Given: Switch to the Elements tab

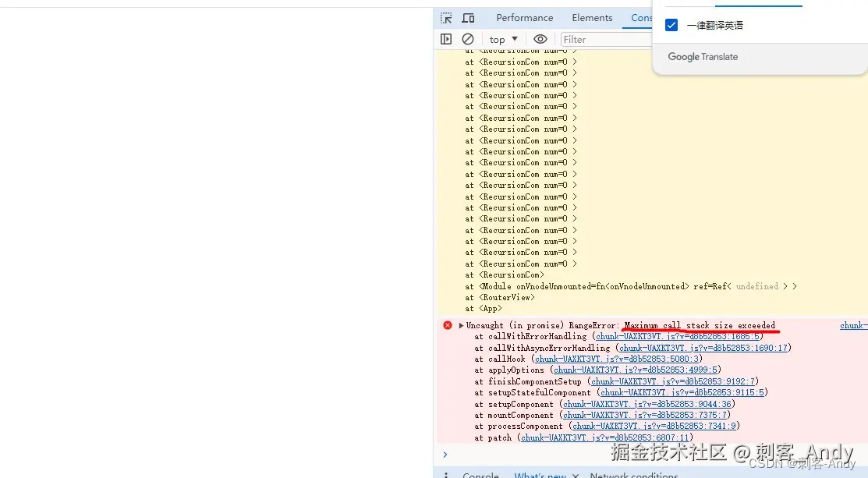Looking at the screenshot, I should click(x=593, y=18).
